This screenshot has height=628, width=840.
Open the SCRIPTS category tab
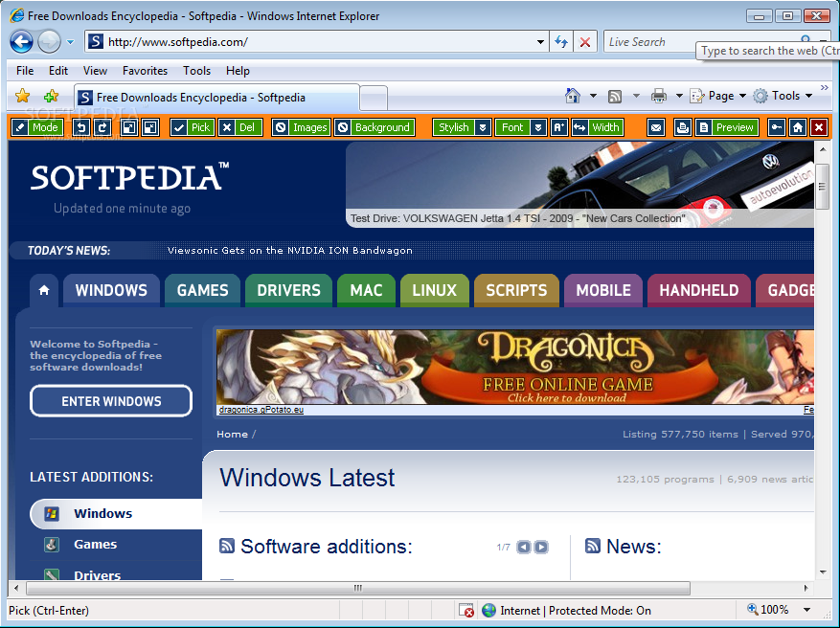[x=516, y=290]
